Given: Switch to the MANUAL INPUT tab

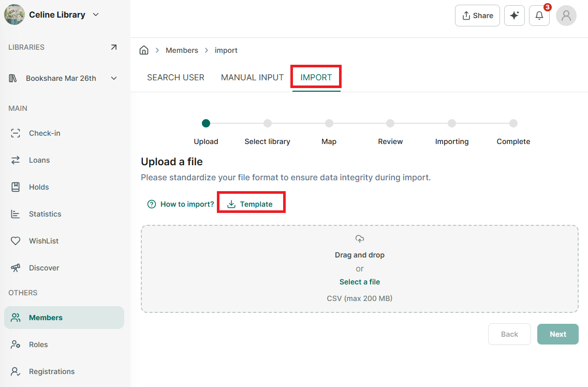Looking at the screenshot, I should pos(253,77).
